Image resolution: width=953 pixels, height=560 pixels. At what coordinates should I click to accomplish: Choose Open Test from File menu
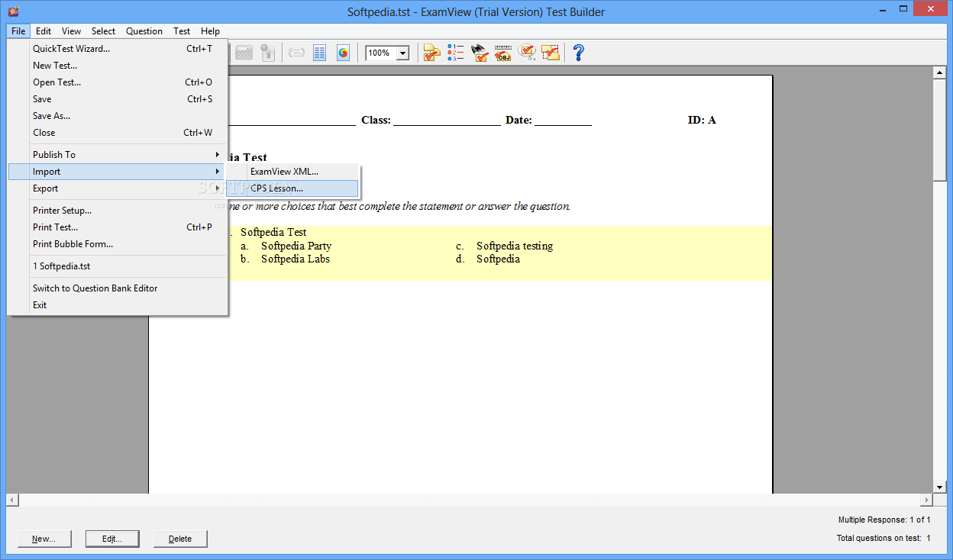118,82
